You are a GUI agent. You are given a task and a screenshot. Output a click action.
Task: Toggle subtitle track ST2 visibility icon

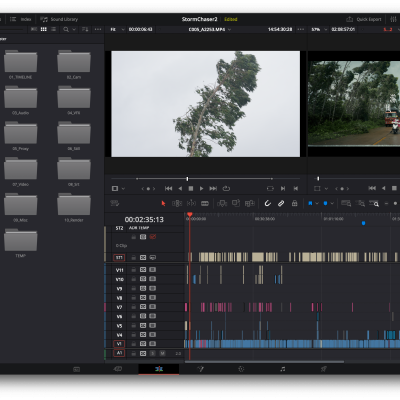[x=153, y=237]
